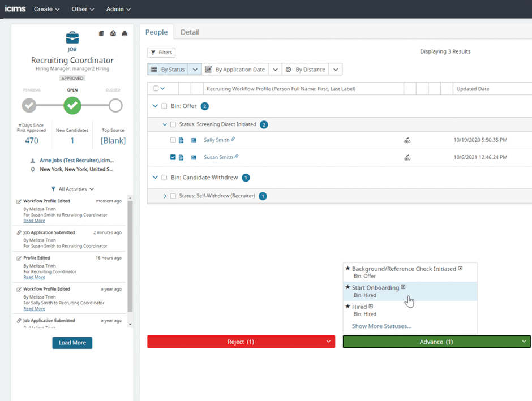The image size is (532, 401).
Task: Open the Other menu
Action: point(83,9)
